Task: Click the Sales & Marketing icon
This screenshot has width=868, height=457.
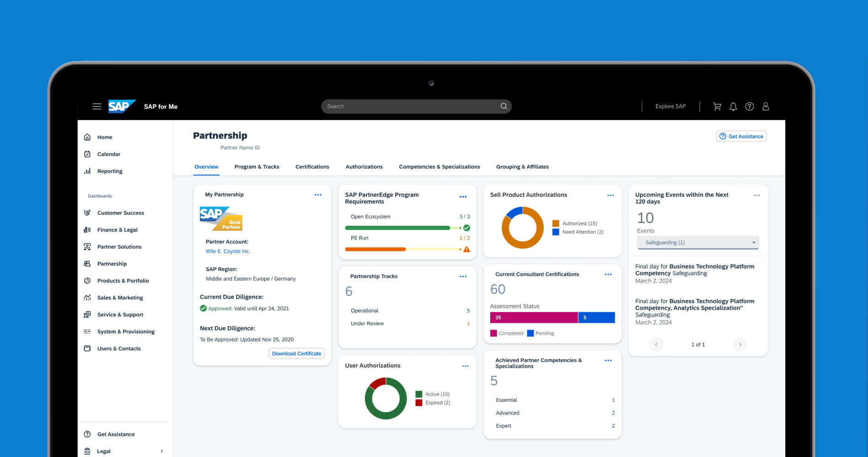Action: tap(87, 298)
